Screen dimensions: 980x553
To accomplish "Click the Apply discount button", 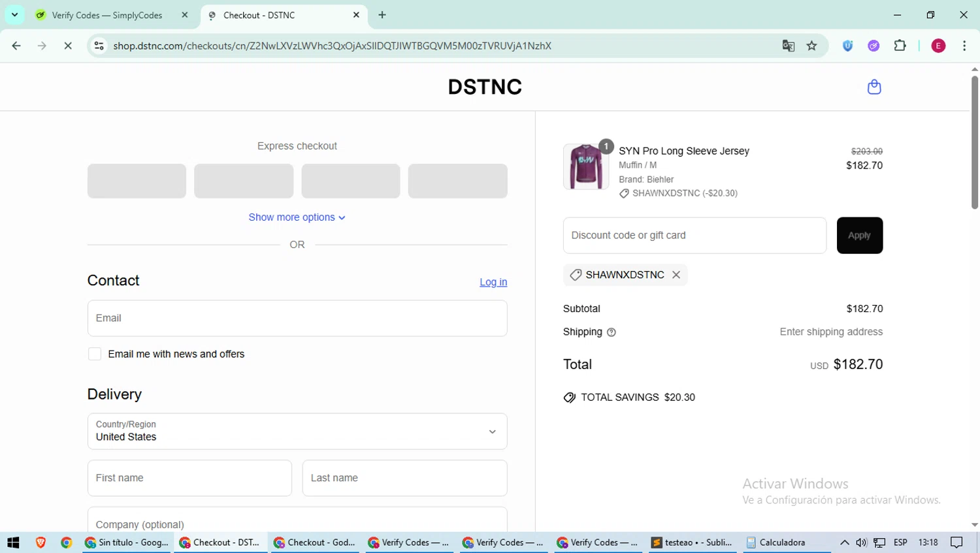I will click(x=860, y=236).
